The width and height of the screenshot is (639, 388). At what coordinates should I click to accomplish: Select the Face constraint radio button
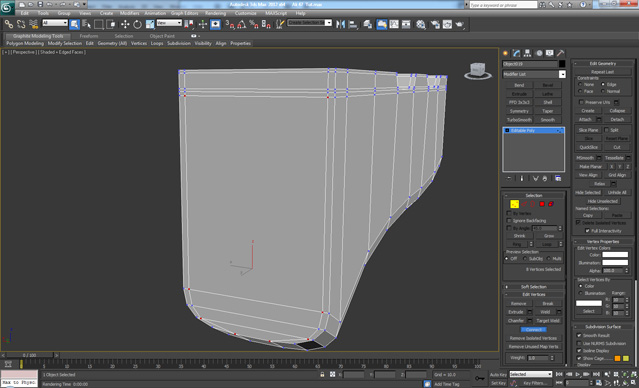(580, 91)
